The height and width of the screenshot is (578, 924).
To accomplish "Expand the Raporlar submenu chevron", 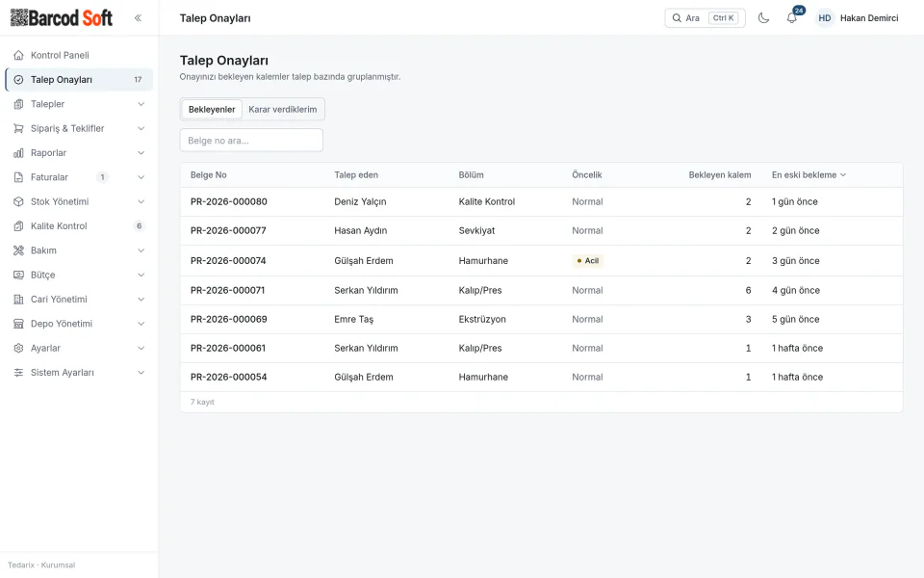I will (x=141, y=153).
